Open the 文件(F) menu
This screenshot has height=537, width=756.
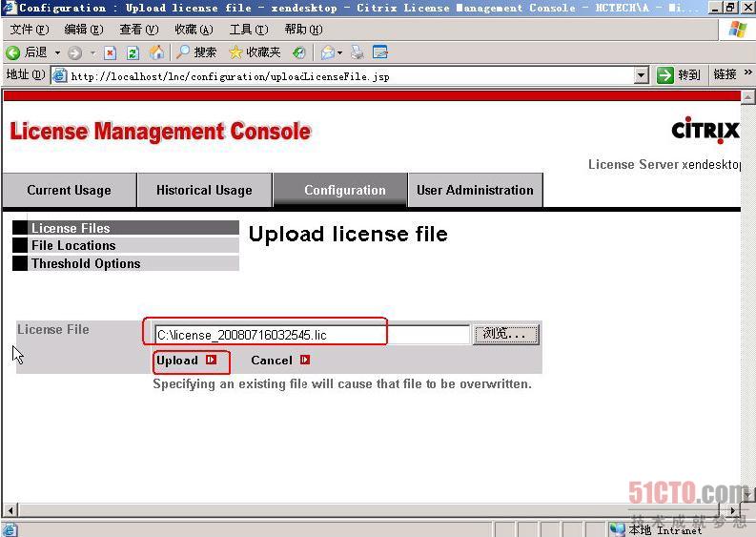[30, 30]
